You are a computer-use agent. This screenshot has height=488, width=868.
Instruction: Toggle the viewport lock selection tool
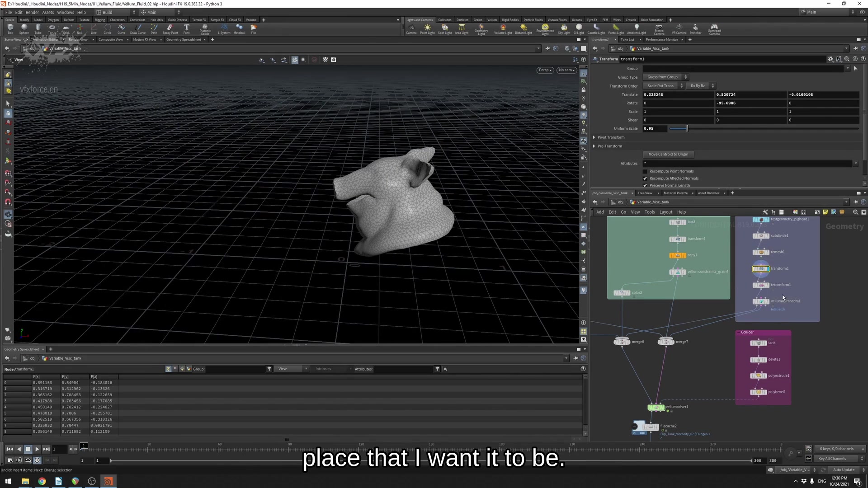(x=8, y=113)
